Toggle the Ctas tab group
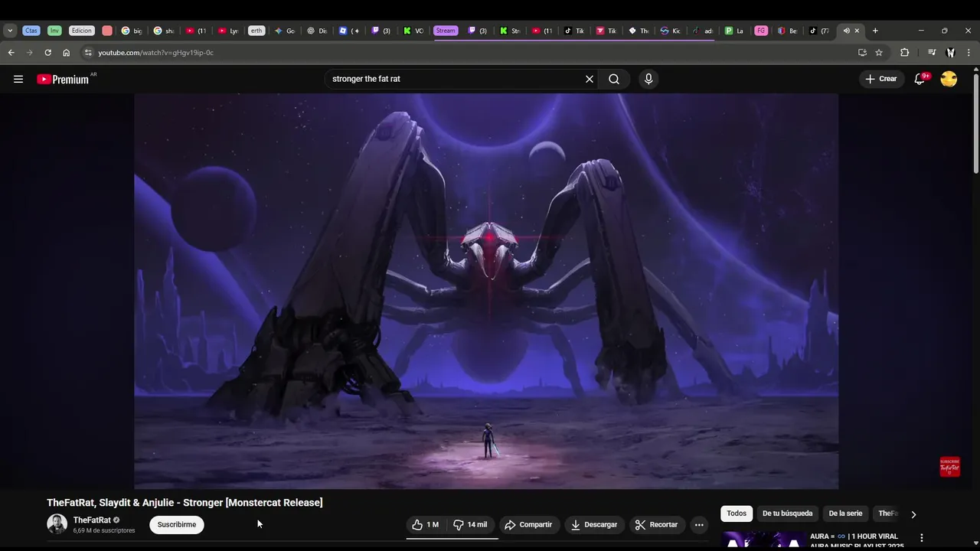The image size is (980, 551). [31, 31]
